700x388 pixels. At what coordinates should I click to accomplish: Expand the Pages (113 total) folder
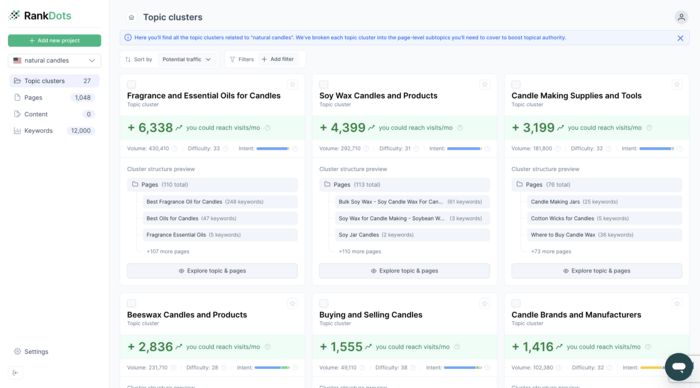click(x=404, y=184)
